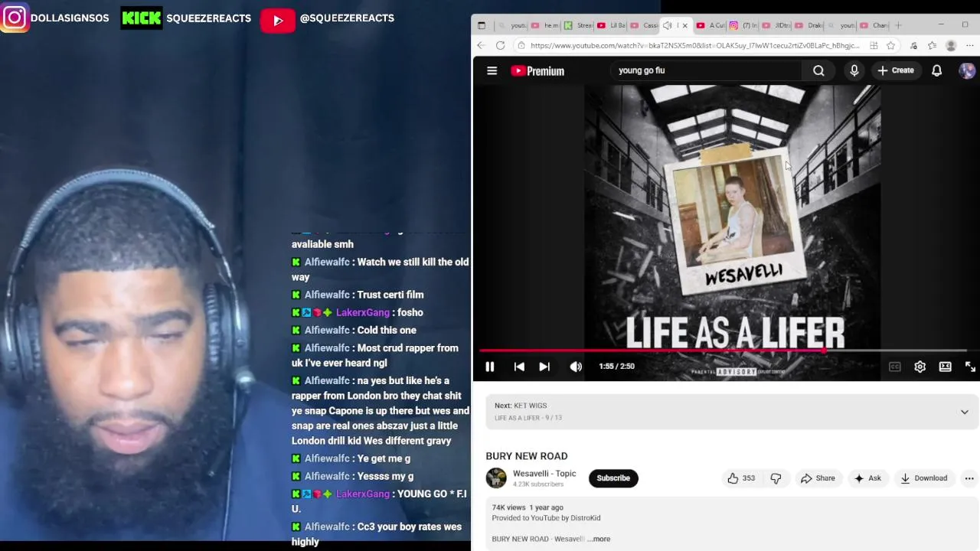980x551 pixels.
Task: Switch to the 'Drak' tab
Action: (809, 25)
